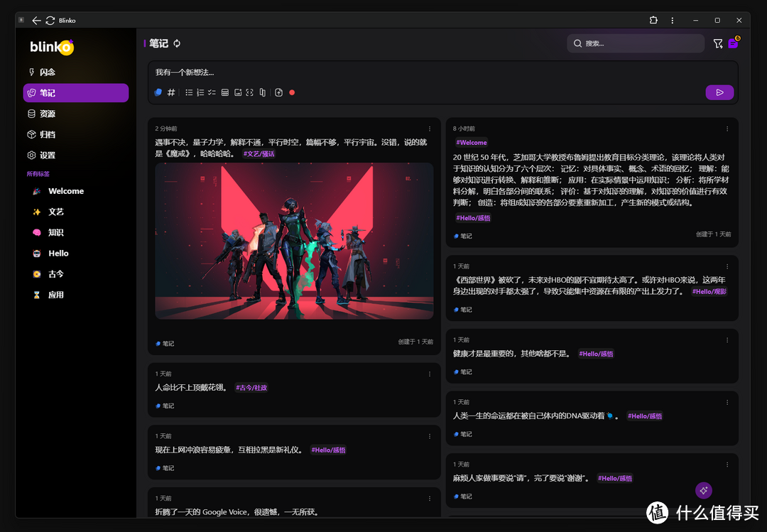Open the filter icon next to search
Image resolution: width=767 pixels, height=532 pixels.
coord(718,44)
